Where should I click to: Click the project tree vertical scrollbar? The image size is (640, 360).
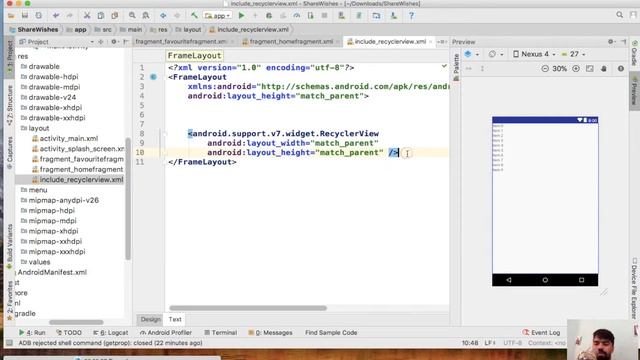pos(128,199)
